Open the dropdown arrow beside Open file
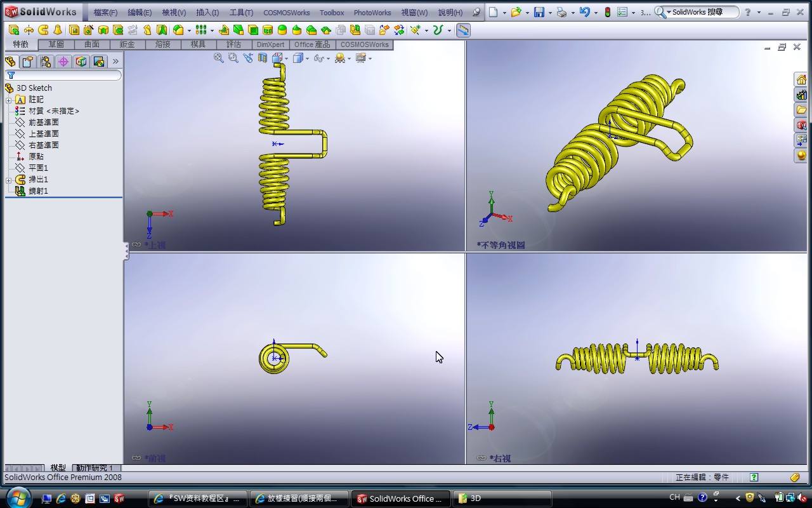This screenshot has height=508, width=812. (x=527, y=13)
